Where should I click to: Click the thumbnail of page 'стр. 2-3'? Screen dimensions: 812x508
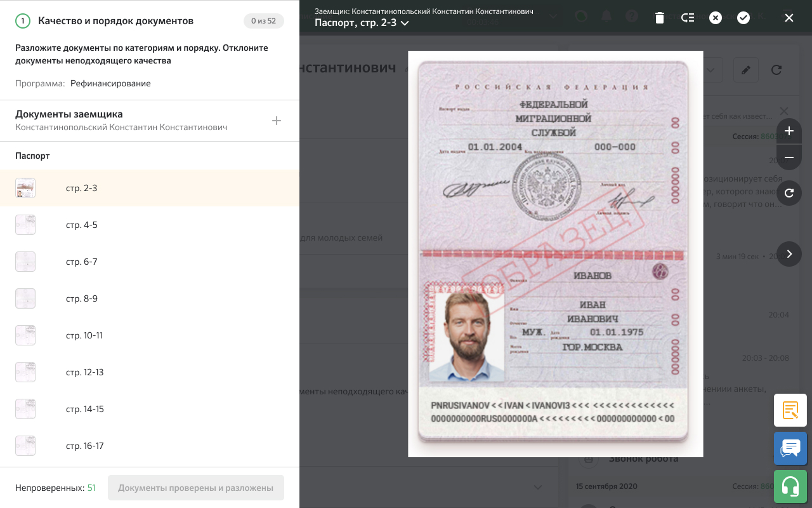click(25, 188)
